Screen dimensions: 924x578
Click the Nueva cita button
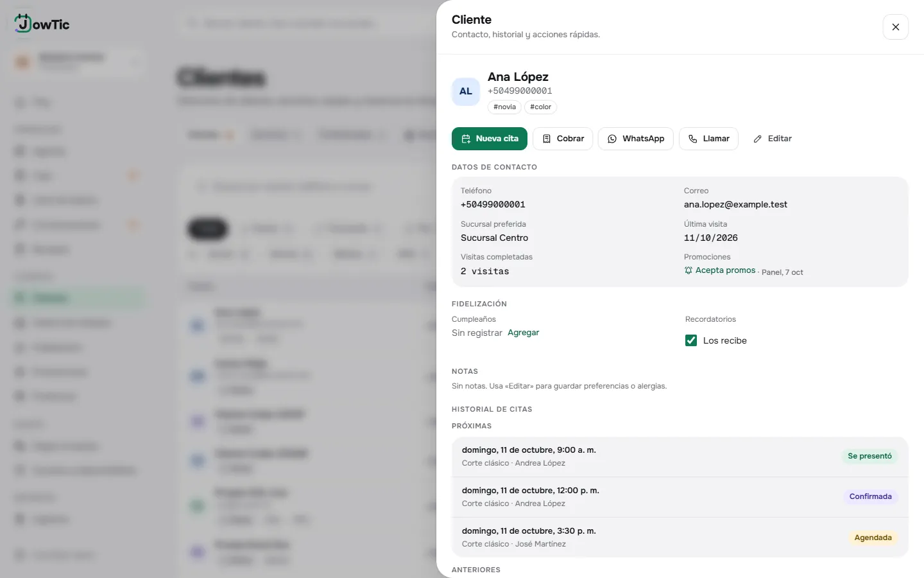[490, 139]
